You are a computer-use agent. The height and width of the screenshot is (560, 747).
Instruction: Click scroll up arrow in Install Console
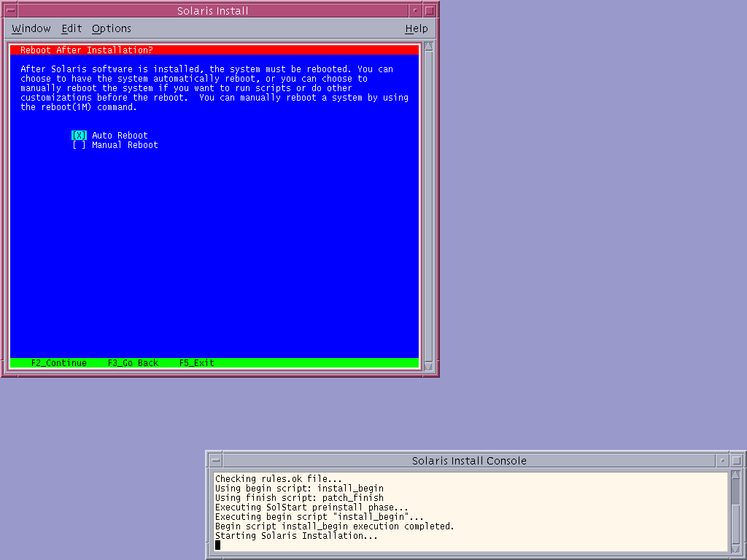coord(735,475)
